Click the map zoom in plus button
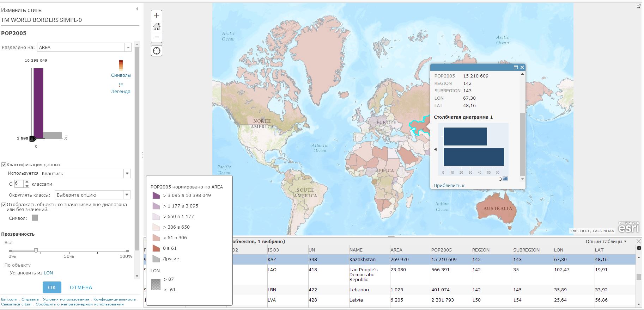This screenshot has width=644, height=310. tap(157, 15)
